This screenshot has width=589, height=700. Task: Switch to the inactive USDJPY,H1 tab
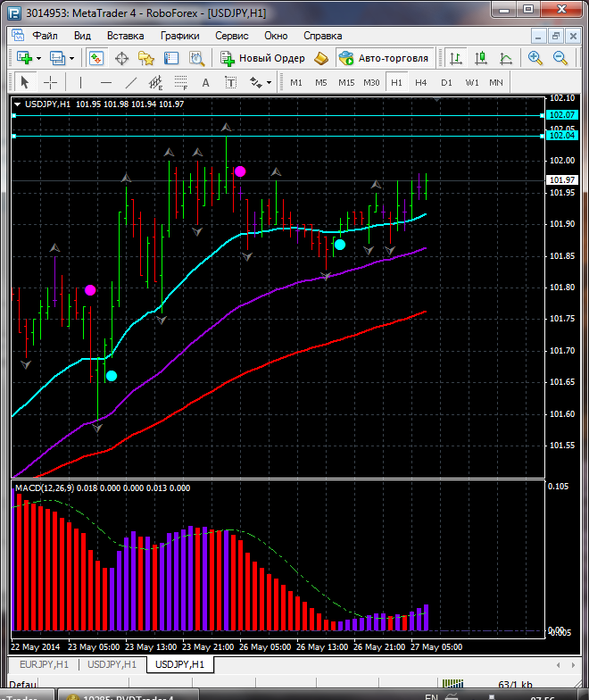click(x=112, y=664)
